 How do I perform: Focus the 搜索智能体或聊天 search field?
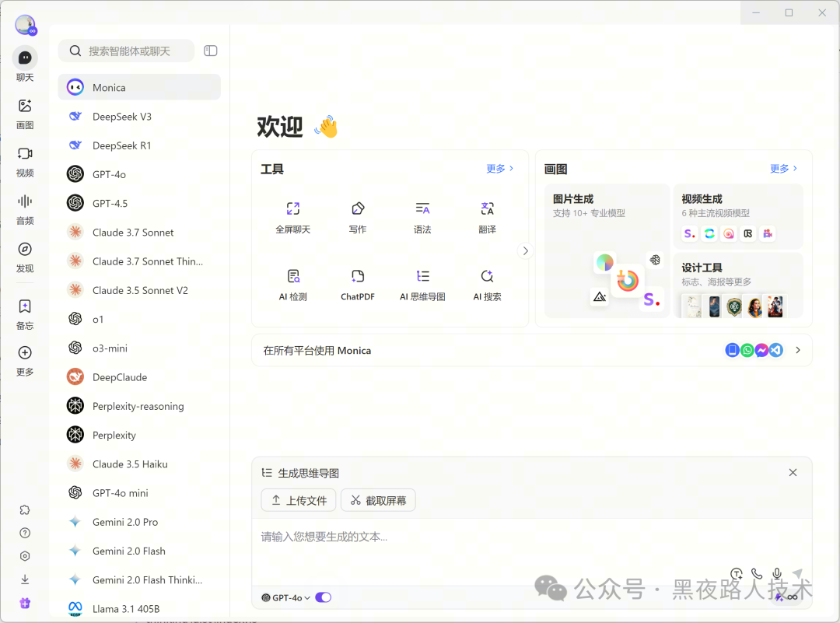point(127,51)
